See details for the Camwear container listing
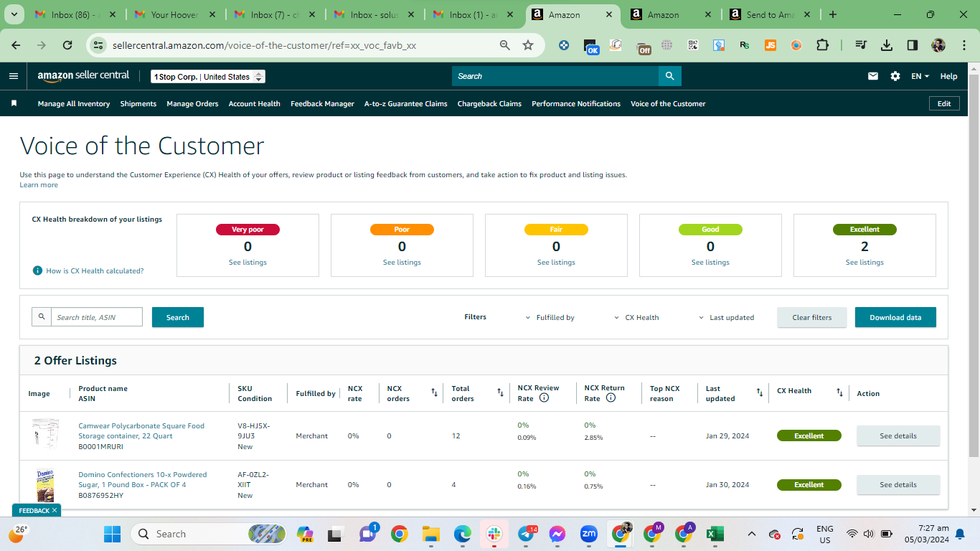This screenshot has width=980, height=551. [x=898, y=435]
